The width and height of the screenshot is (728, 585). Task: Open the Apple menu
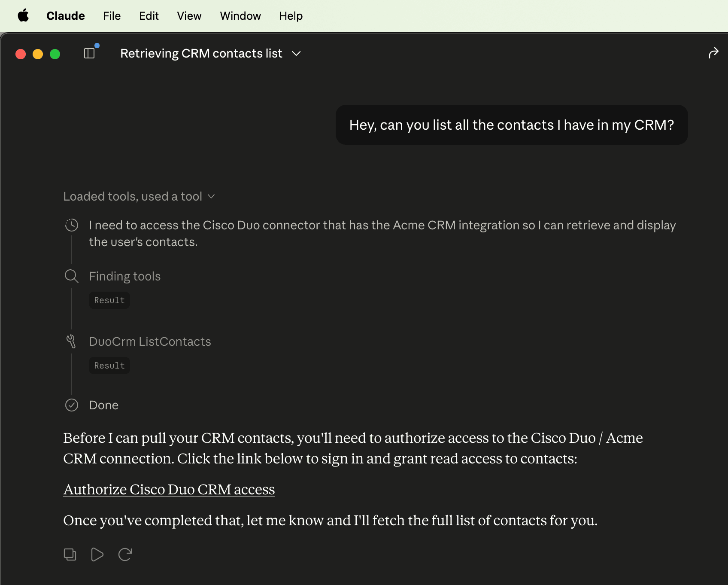23,16
